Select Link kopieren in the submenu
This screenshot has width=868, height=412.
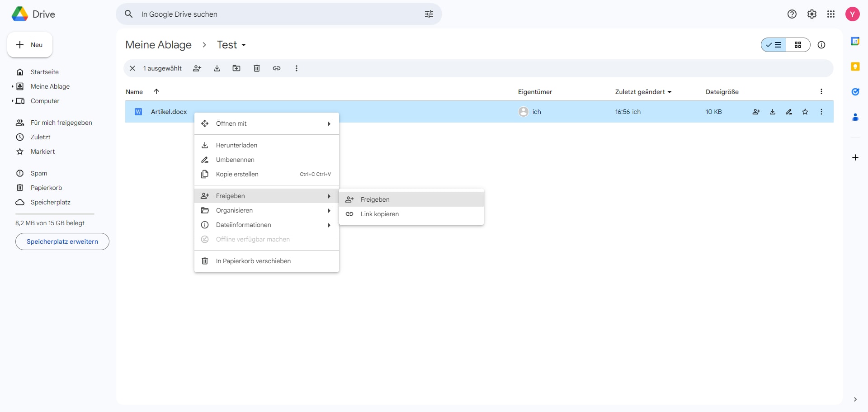point(411,214)
